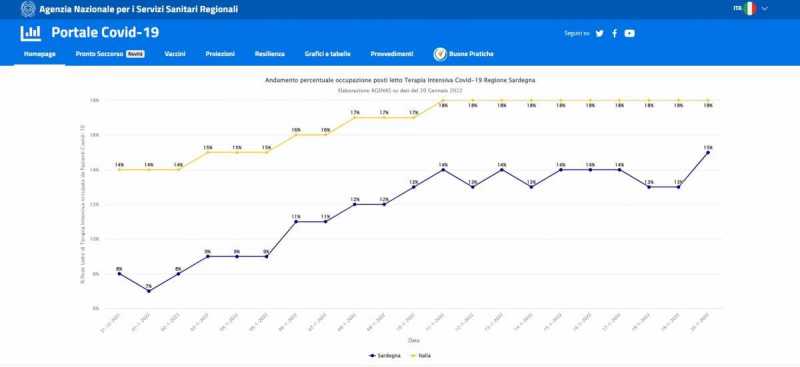Screen dimensions: 800x367
Task: Select the last Sardegna data point at 15%
Action: pos(708,152)
